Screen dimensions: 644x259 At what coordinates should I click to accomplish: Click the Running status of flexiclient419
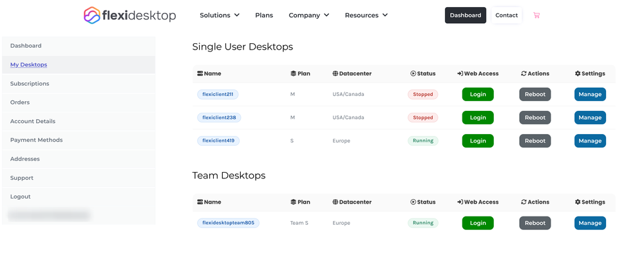pyautogui.click(x=423, y=140)
